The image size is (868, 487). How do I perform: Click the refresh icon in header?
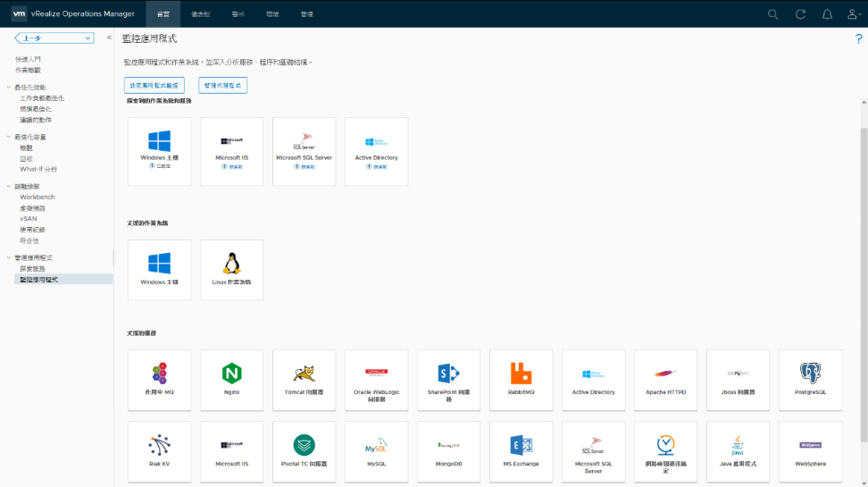click(800, 14)
